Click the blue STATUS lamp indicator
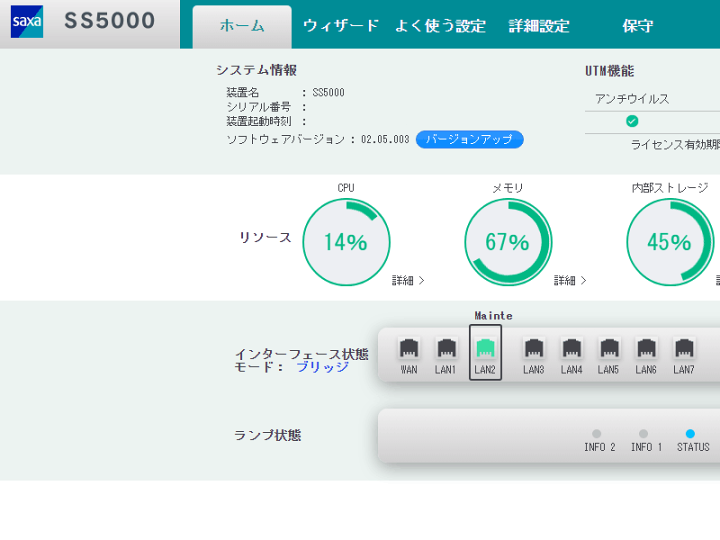The image size is (720, 540). (x=690, y=433)
